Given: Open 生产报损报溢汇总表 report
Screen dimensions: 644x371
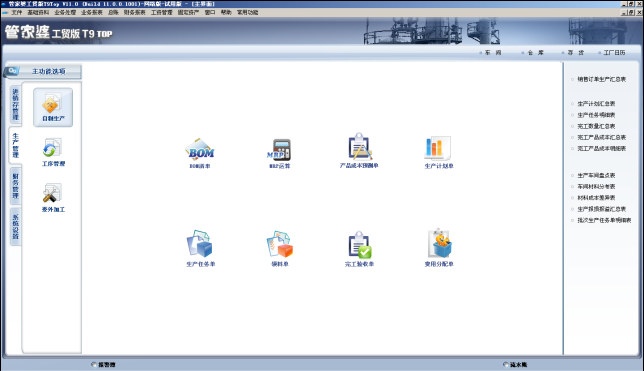Looking at the screenshot, I should [x=602, y=209].
